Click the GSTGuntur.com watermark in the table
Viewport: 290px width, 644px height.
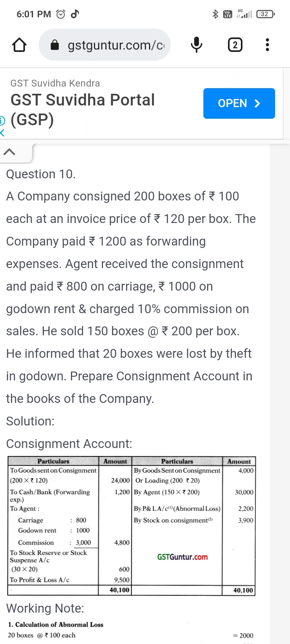[x=182, y=557]
